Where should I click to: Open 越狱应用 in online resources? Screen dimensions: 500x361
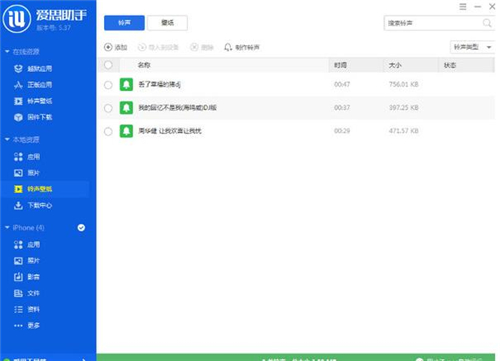pyautogui.click(x=33, y=69)
